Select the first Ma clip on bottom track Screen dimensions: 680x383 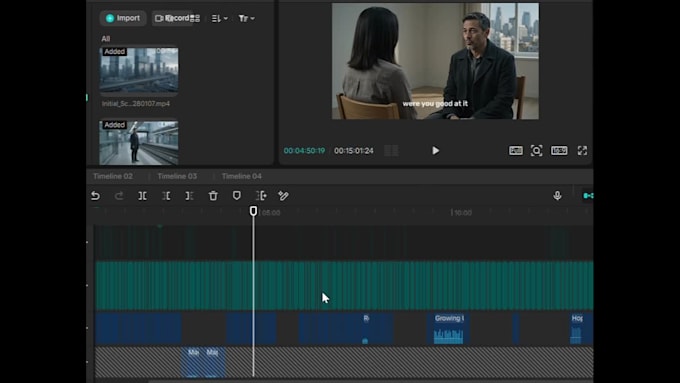coord(193,361)
